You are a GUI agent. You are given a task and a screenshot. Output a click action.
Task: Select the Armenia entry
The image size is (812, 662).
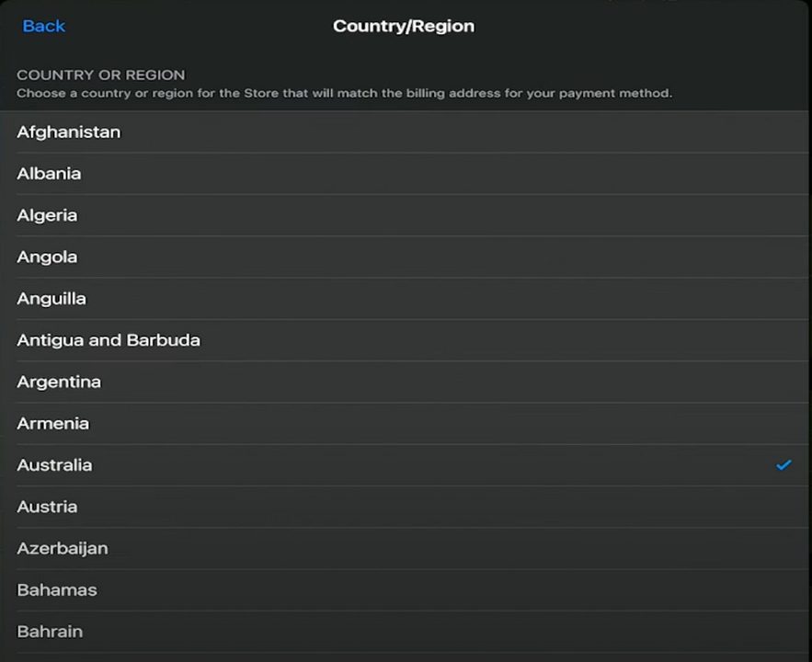(x=53, y=423)
